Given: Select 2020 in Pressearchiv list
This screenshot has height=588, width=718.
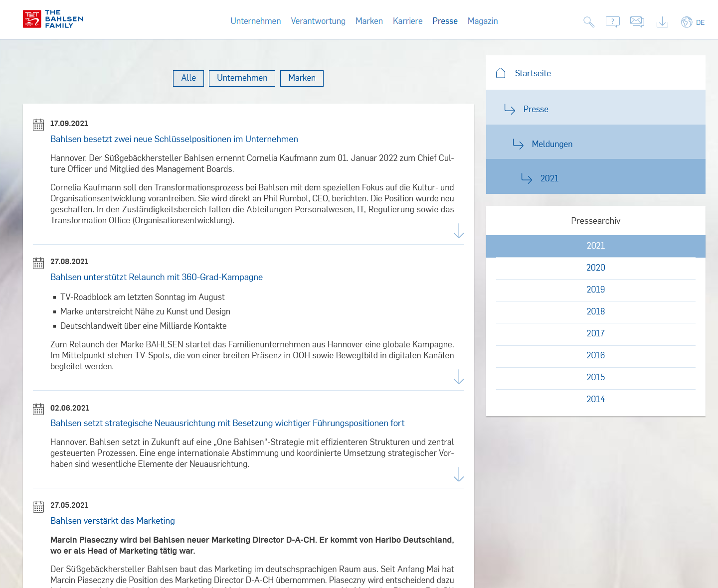Looking at the screenshot, I should 596,268.
